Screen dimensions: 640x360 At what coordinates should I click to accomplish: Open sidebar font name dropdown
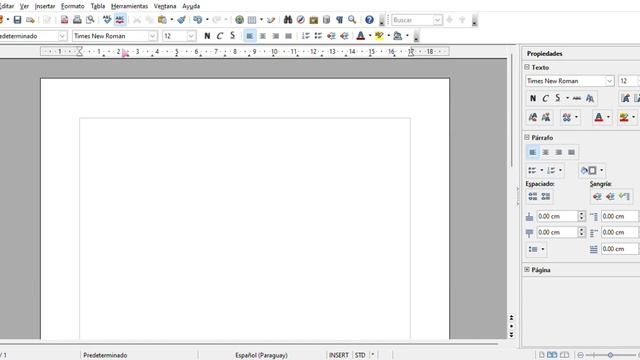tap(609, 81)
